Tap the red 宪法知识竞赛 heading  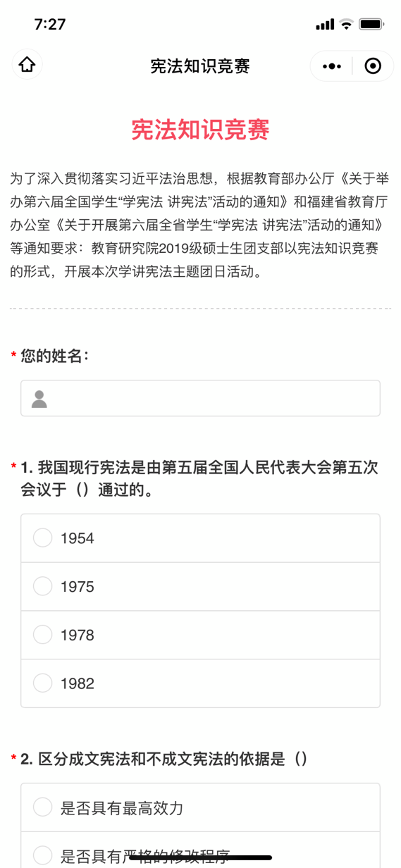[x=200, y=130]
